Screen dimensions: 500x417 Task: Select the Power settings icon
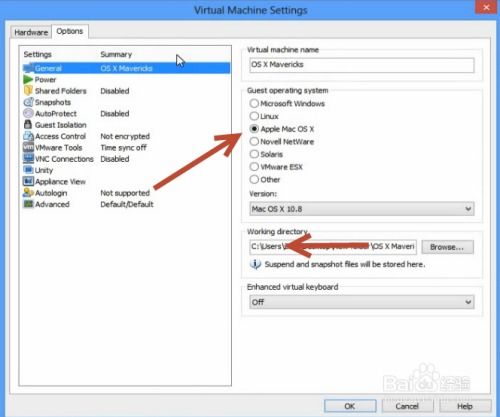tap(28, 80)
